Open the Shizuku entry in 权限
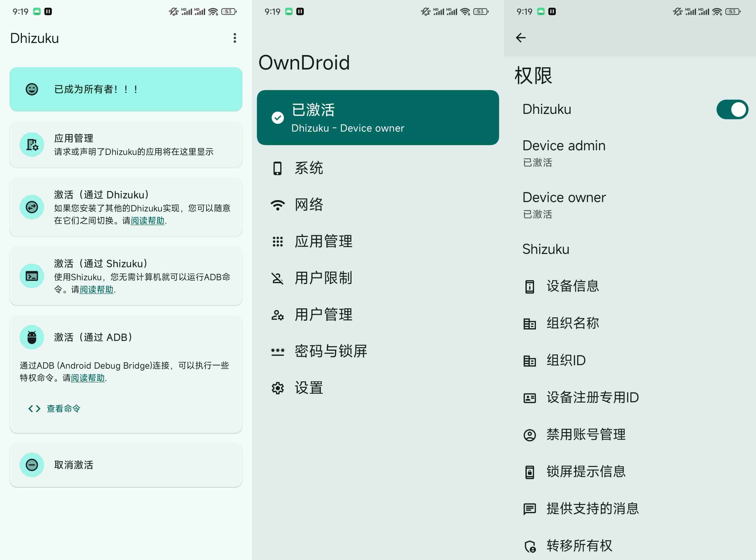Screen dimensions: 756x560 click(x=630, y=249)
